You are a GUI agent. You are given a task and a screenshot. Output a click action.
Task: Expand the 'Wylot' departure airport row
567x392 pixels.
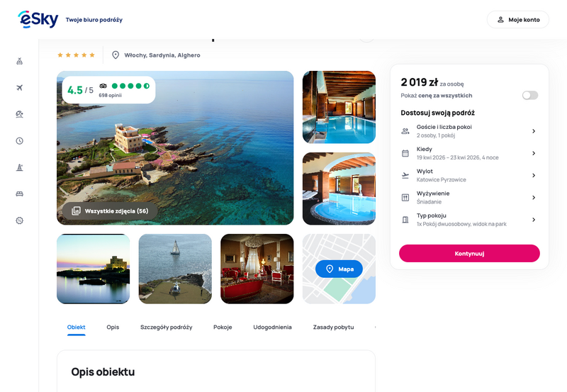click(469, 175)
